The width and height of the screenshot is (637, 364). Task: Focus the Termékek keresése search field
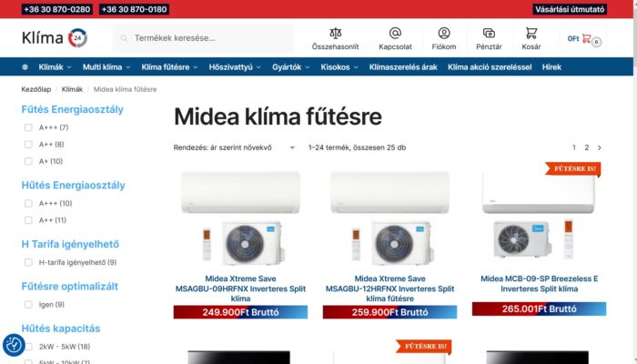coord(203,38)
